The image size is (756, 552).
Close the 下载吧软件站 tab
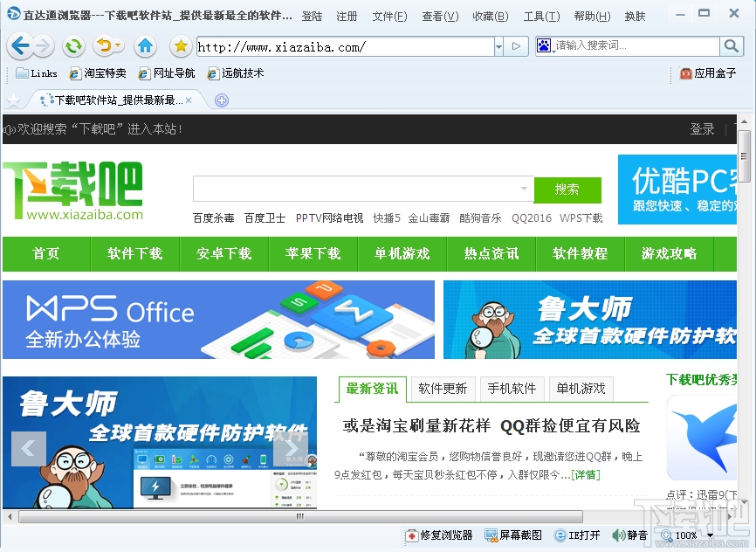coord(189,100)
